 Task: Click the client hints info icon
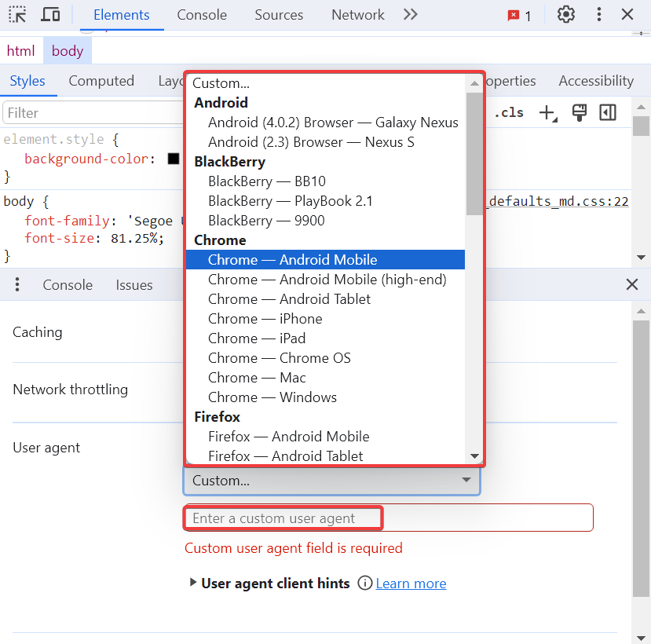365,583
